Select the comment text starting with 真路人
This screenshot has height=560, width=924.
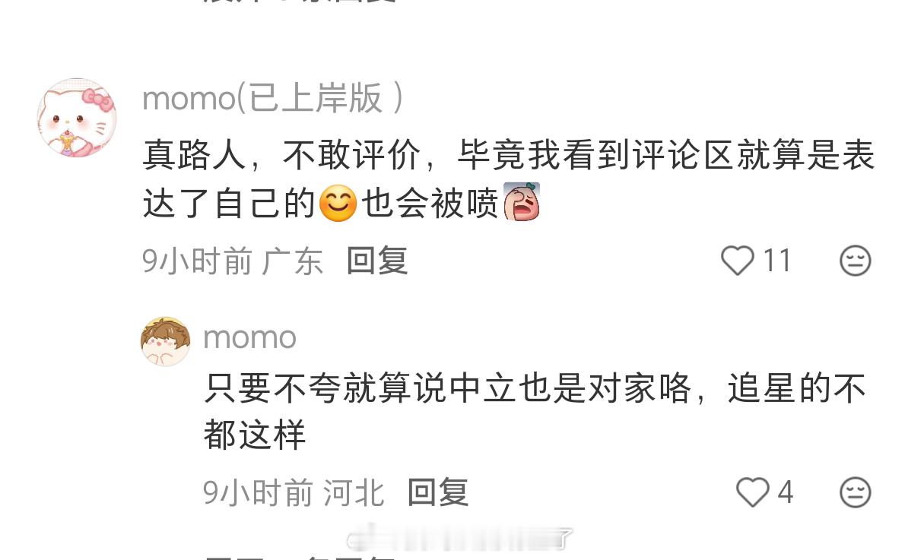tap(509, 180)
